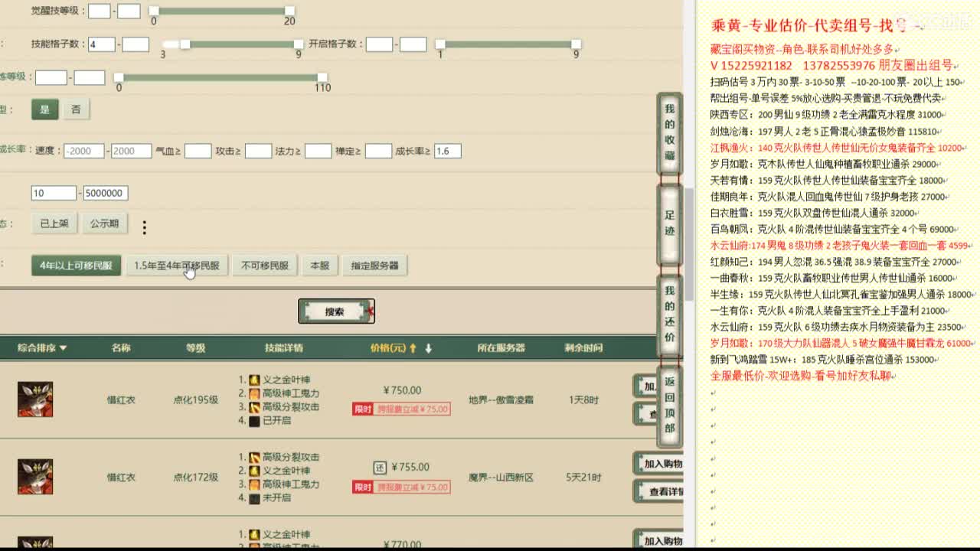Click right handle of 0-110 level slider
Viewport: 980px width, 551px height.
pos(322,77)
